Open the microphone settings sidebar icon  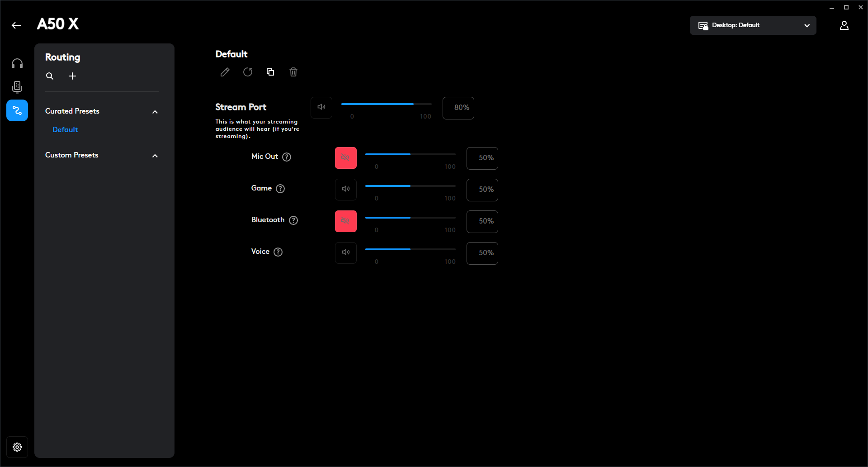coord(17,87)
